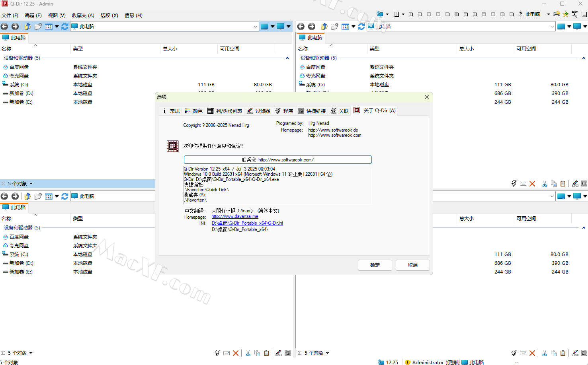Click 取消 button in options dialog
Screen dimensions: 588x365
pyautogui.click(x=413, y=265)
